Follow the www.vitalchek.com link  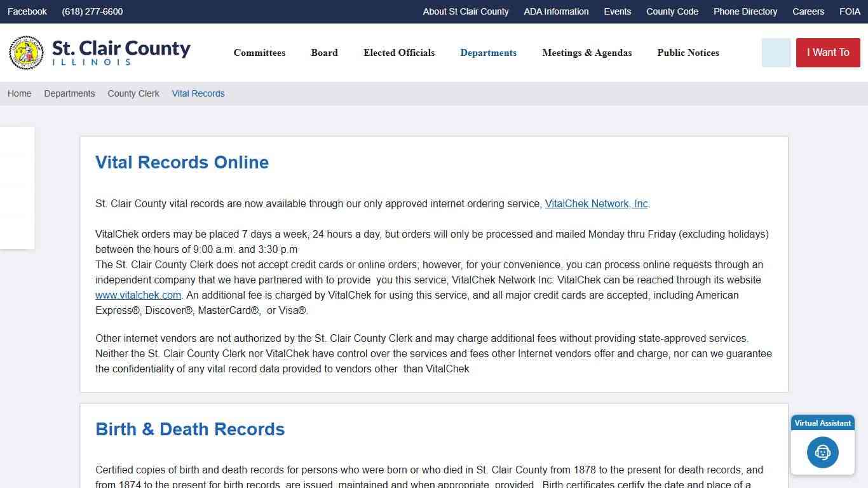[x=138, y=295]
